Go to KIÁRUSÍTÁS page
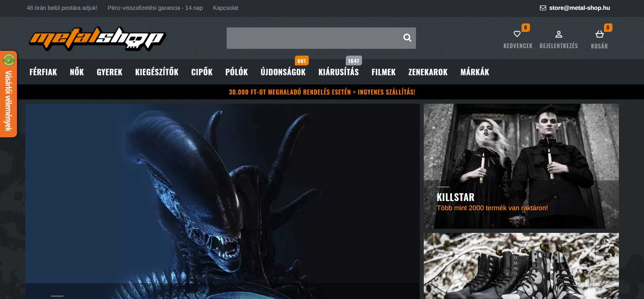This screenshot has width=644, height=299. [x=339, y=72]
